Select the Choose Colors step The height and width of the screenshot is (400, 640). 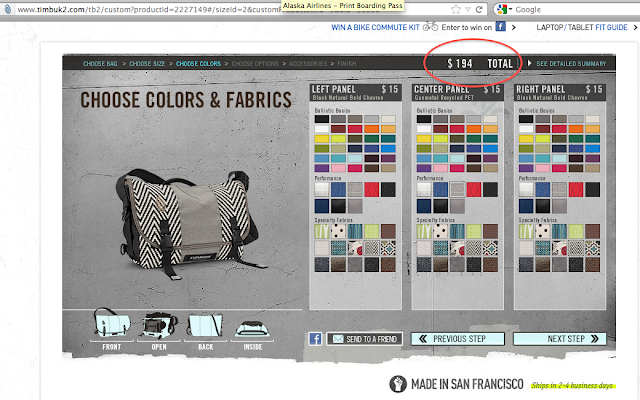pos(198,64)
